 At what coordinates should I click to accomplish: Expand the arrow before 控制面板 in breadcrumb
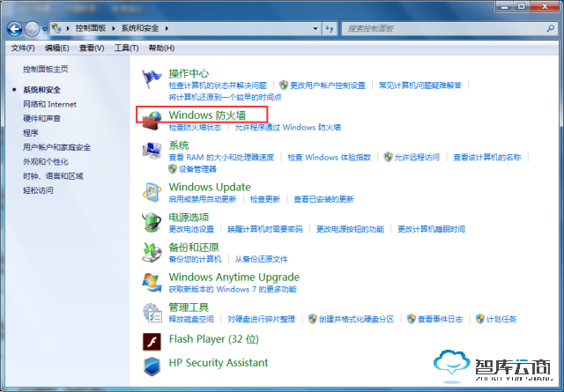click(x=68, y=28)
